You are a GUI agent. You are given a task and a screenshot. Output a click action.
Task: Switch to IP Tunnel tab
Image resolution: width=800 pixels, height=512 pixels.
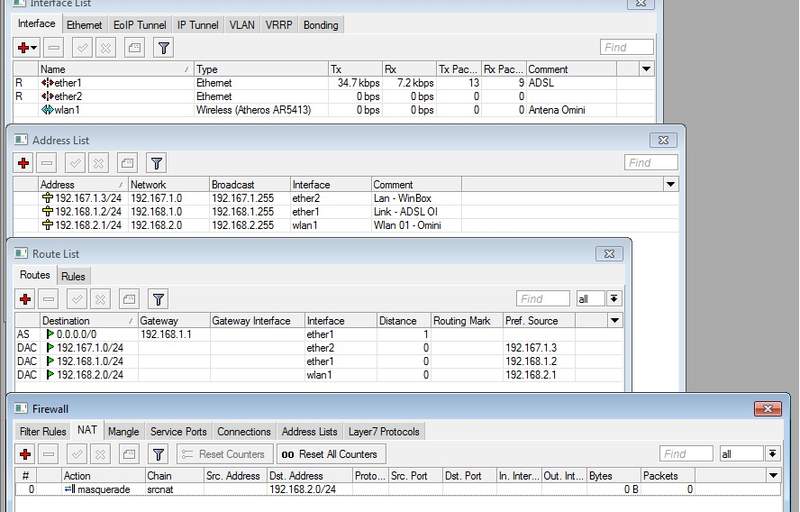click(x=197, y=25)
